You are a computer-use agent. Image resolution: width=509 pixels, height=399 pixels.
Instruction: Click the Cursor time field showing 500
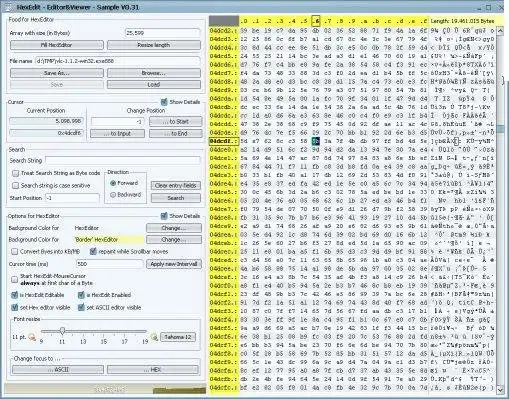pyautogui.click(x=110, y=264)
